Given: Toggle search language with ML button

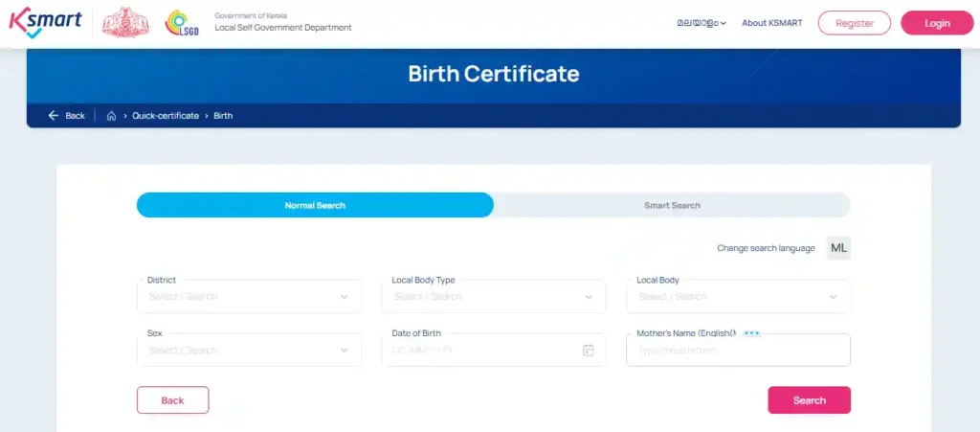Looking at the screenshot, I should 838,248.
